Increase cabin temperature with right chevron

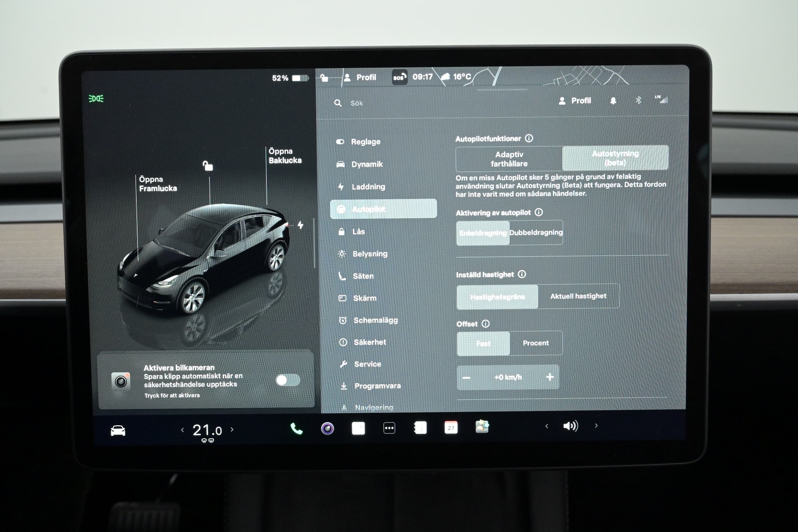click(232, 429)
